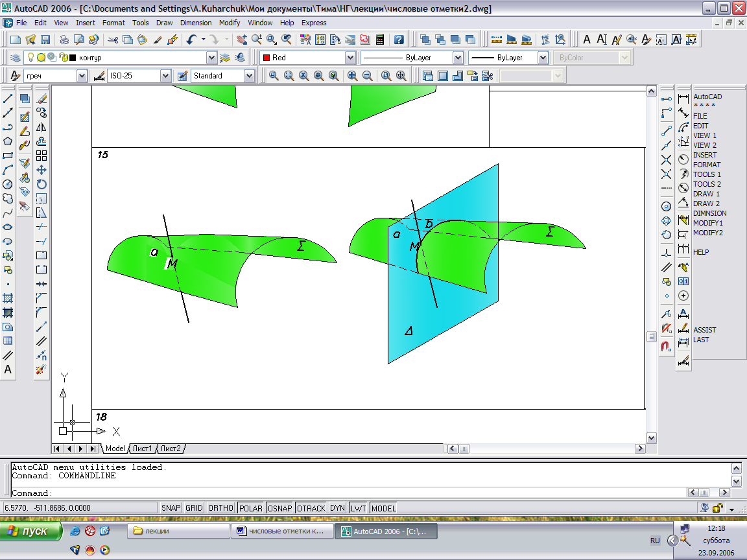Viewport: 747px width, 560px height.
Task: Select the Hatch tool
Action: click(8, 298)
